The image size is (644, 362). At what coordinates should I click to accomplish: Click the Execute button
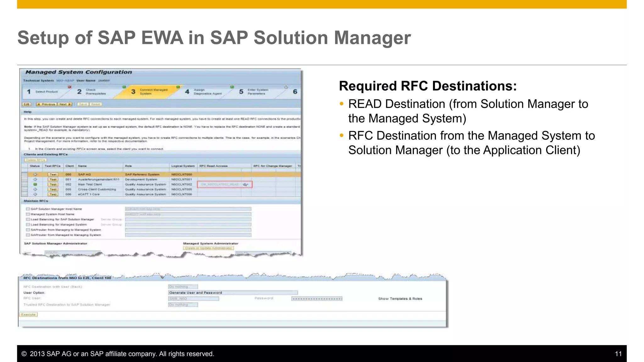tap(29, 315)
